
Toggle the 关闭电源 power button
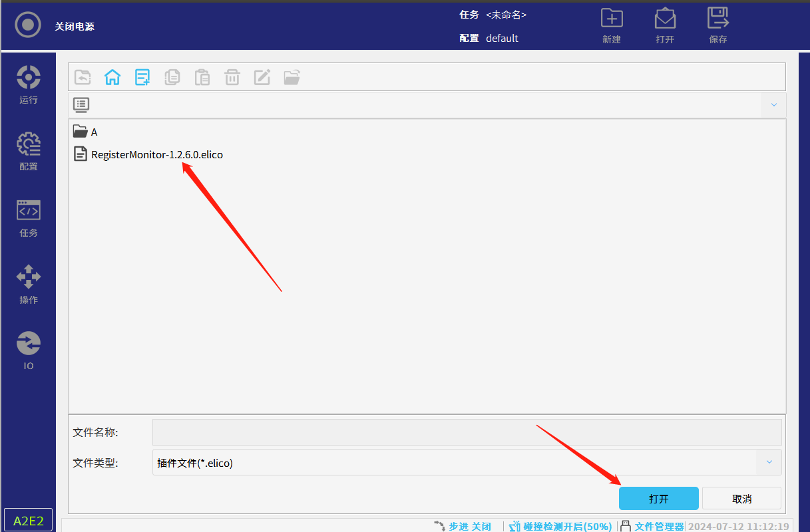tap(28, 25)
